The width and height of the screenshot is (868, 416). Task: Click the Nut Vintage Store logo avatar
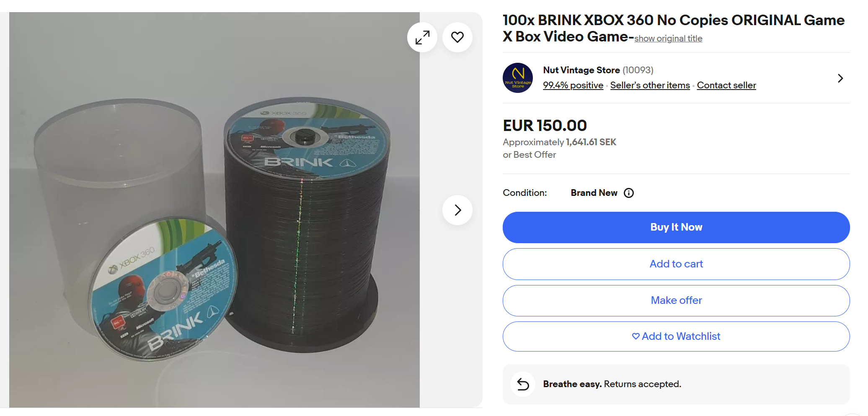point(518,78)
